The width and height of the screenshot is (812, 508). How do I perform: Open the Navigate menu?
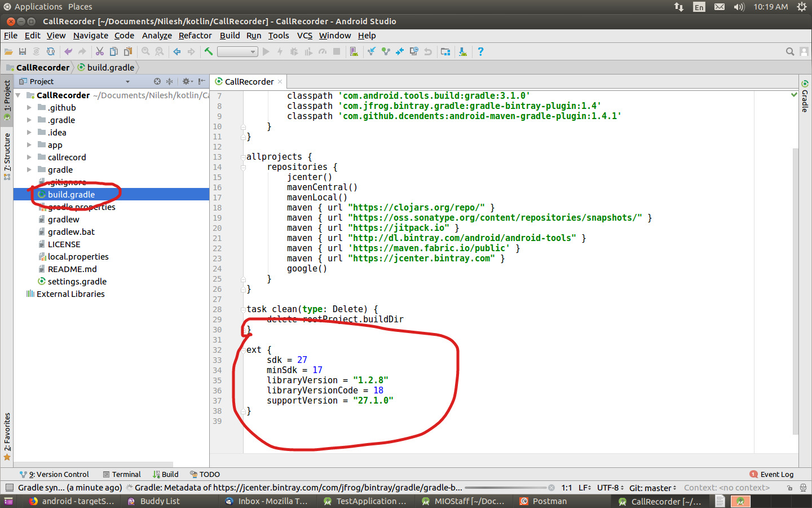point(90,36)
